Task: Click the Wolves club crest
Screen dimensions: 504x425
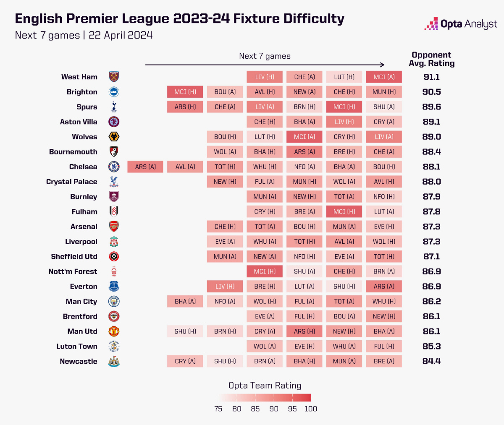Action: [114, 137]
